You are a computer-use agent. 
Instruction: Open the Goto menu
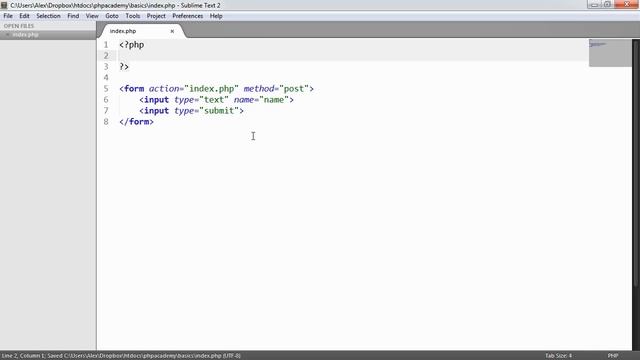[111, 16]
